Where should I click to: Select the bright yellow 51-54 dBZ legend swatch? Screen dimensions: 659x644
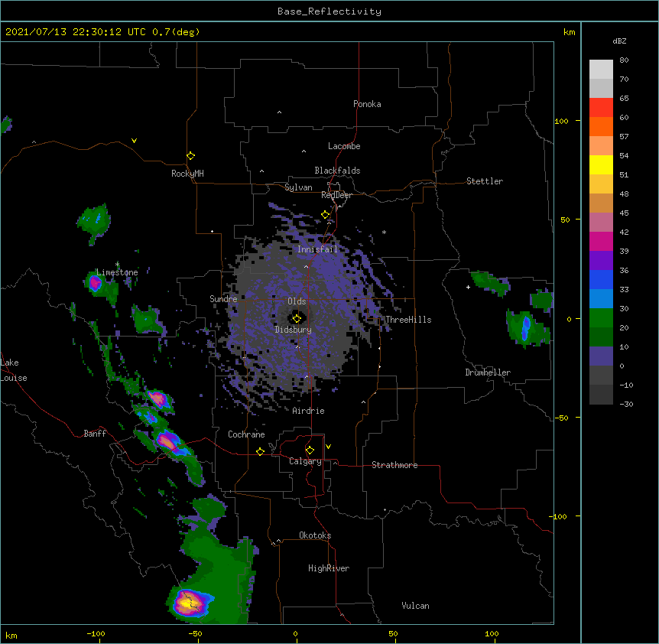601,164
